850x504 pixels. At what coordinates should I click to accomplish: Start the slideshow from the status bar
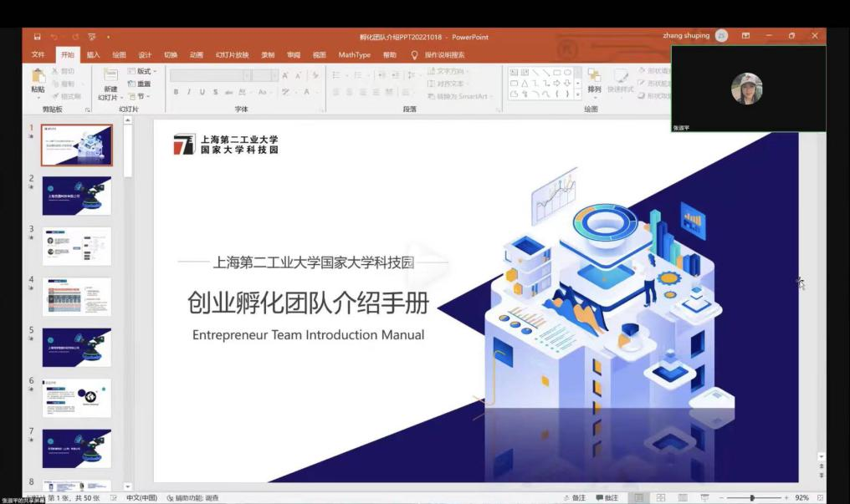click(704, 497)
